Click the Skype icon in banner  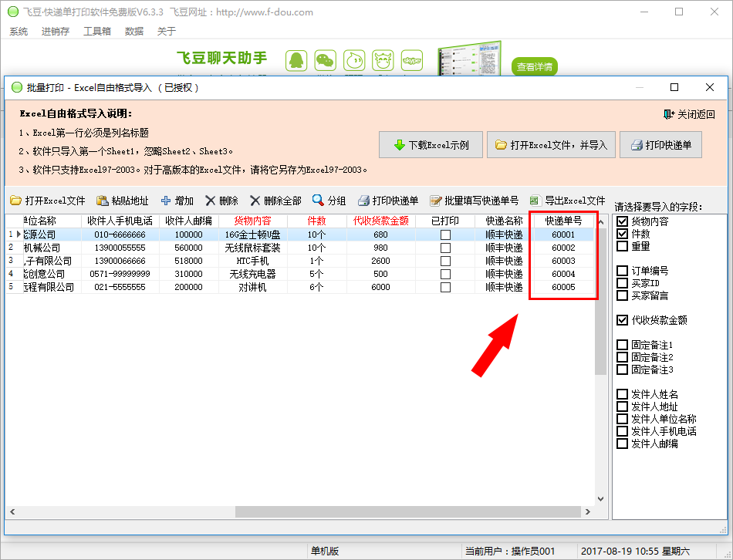click(412, 61)
